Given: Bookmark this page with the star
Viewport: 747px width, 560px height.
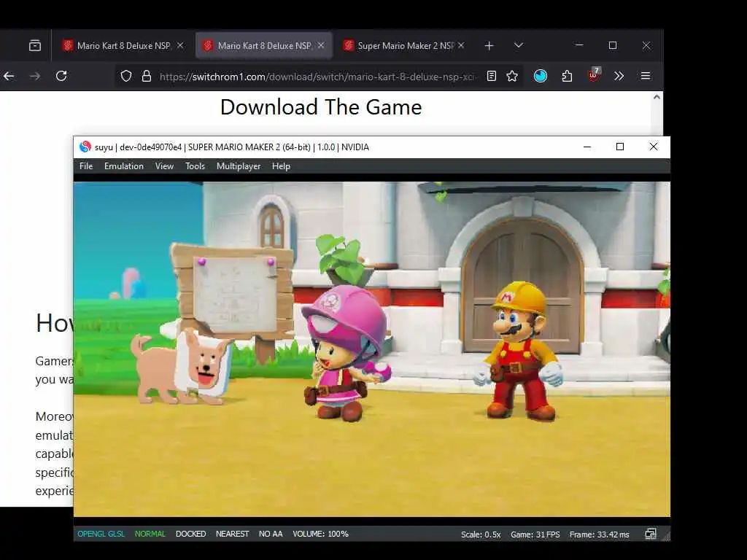Looking at the screenshot, I should point(512,76).
